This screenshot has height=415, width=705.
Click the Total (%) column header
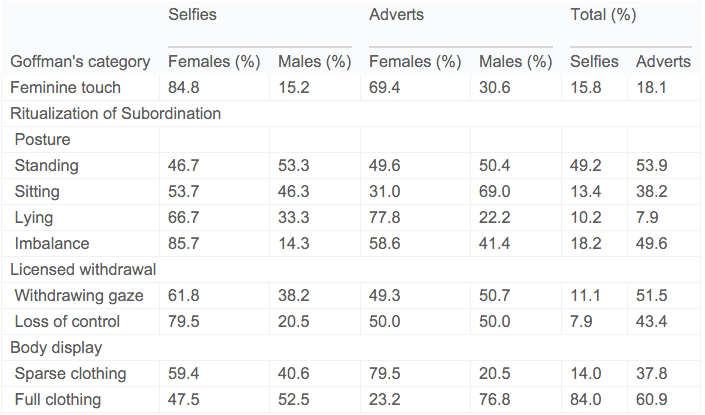[x=603, y=16]
